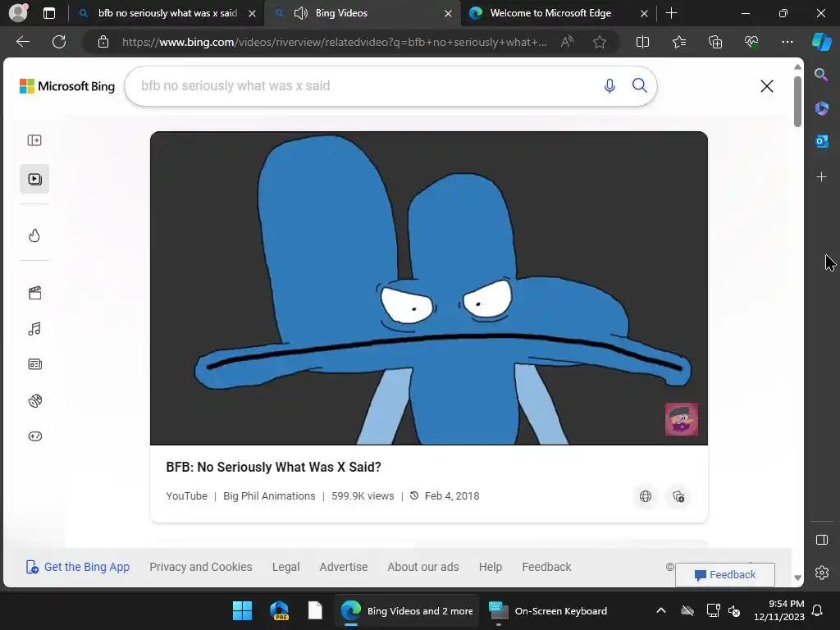Open the Sports videos category
This screenshot has width=840, height=630.
35,400
